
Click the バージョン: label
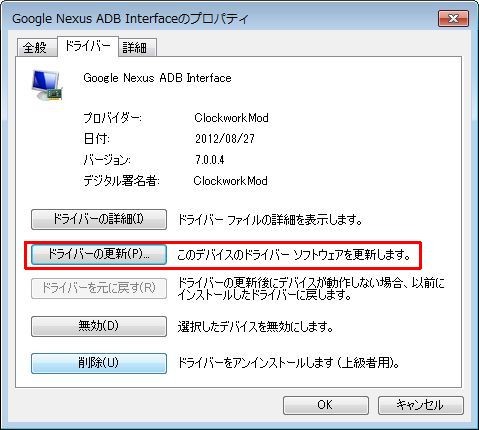click(107, 160)
